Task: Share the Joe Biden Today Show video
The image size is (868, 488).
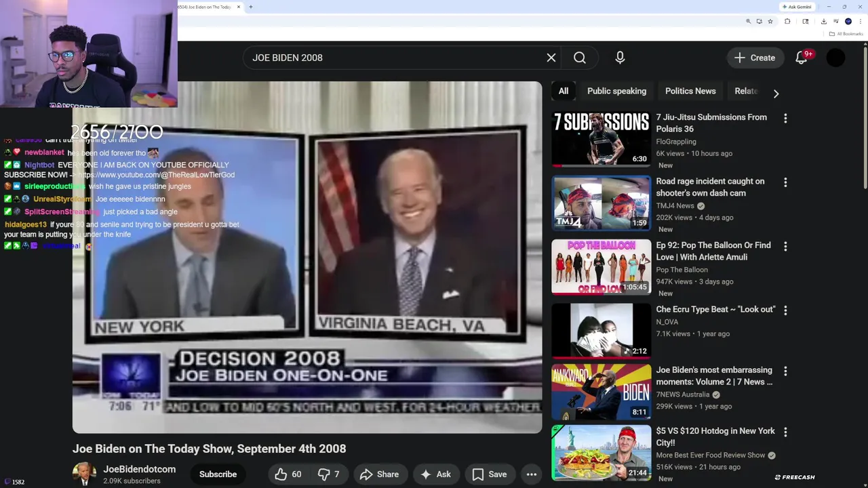Action: click(379, 474)
